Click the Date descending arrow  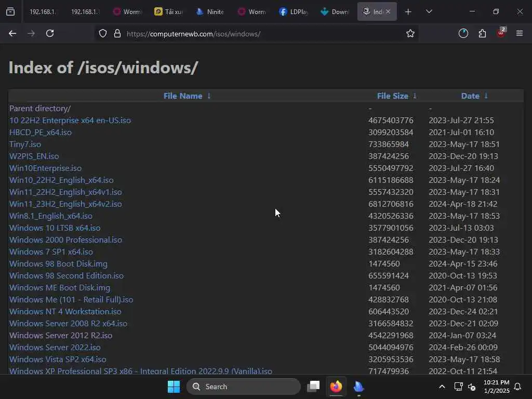click(486, 96)
